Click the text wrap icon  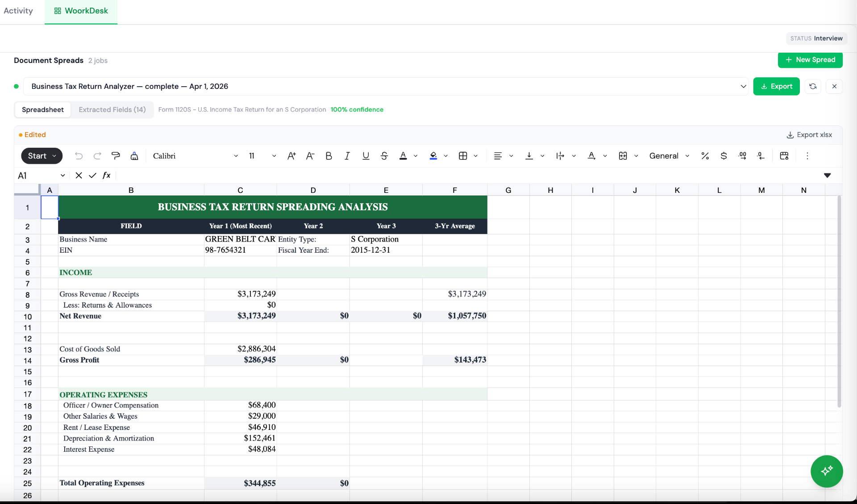pos(560,156)
